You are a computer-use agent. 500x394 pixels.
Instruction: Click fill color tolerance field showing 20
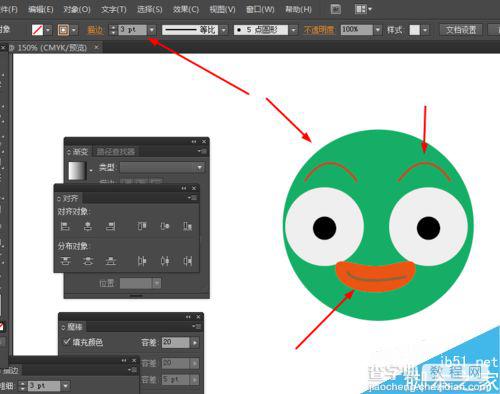click(x=176, y=342)
